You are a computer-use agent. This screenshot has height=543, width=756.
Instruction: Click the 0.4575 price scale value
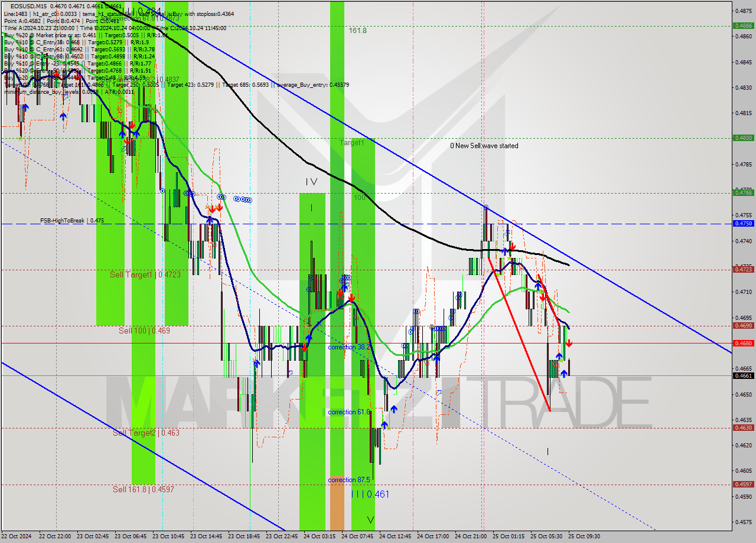[743, 522]
